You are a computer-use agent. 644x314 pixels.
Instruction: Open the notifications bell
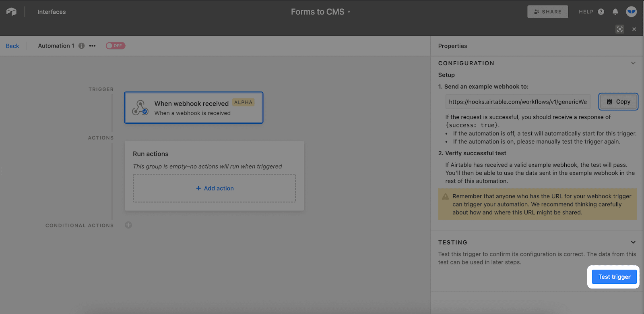(x=615, y=12)
